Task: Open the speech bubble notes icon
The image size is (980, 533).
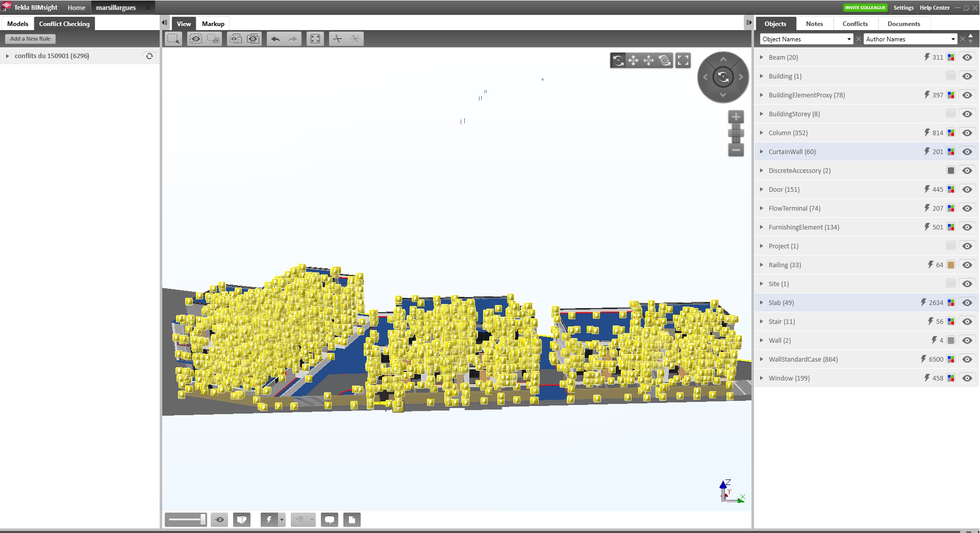Action: 330,520
